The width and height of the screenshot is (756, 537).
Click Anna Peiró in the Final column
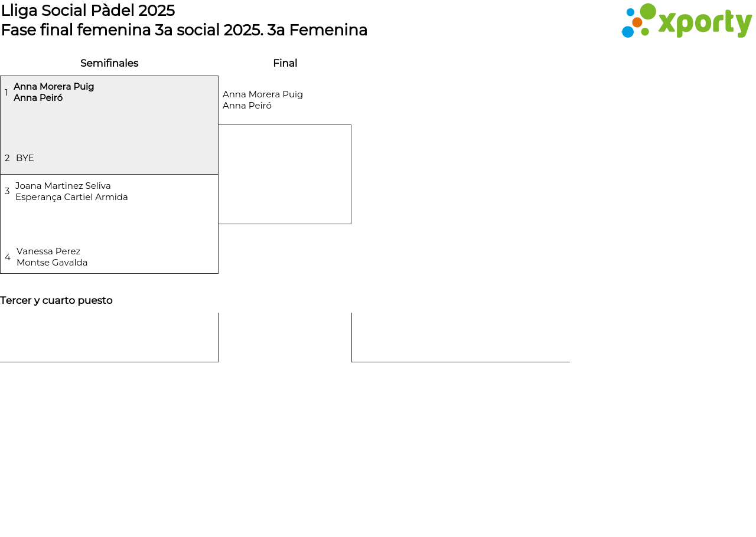[247, 106]
